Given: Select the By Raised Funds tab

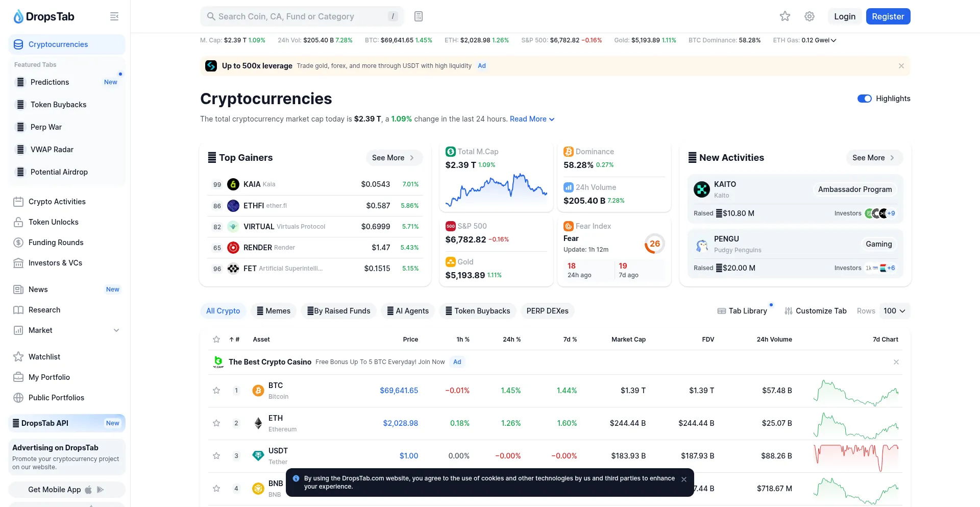Looking at the screenshot, I should click(339, 311).
